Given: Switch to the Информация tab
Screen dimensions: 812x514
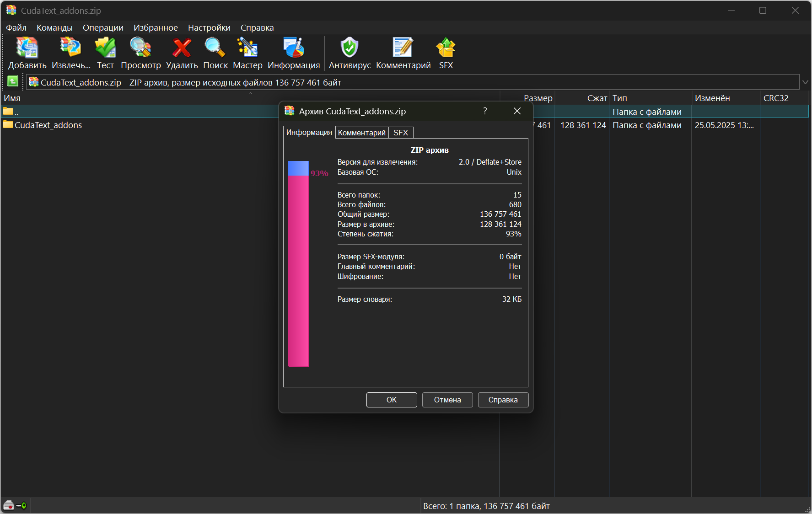Looking at the screenshot, I should [x=309, y=132].
